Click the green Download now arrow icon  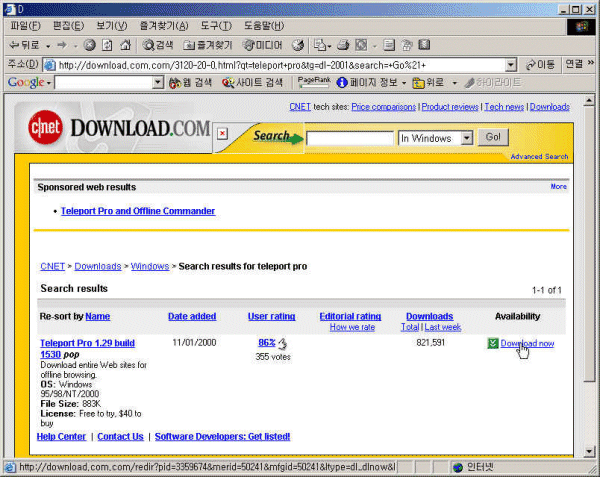pyautogui.click(x=493, y=343)
